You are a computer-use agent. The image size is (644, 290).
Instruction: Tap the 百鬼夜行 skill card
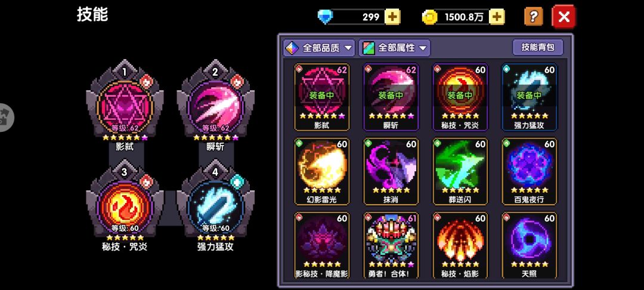530,171
